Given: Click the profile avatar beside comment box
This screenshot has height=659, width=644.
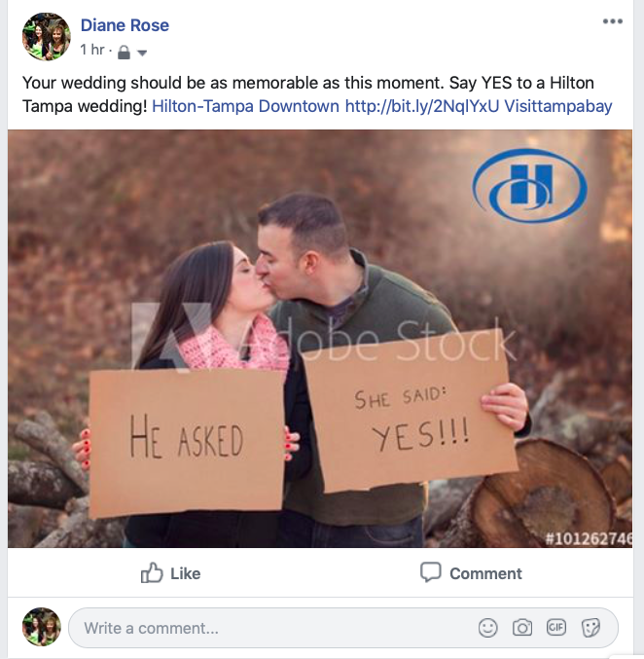Looking at the screenshot, I should coord(42,627).
